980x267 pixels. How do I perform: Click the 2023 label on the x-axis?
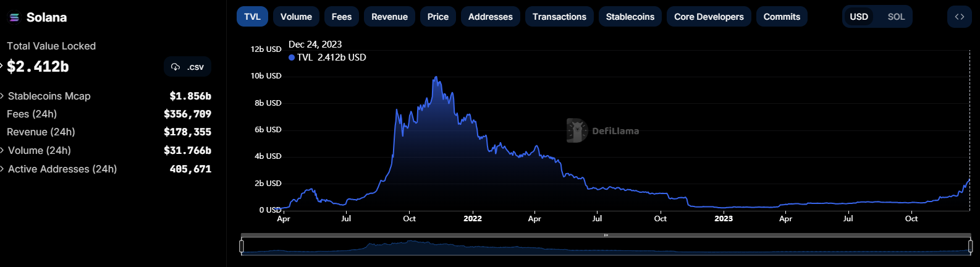[x=724, y=218]
